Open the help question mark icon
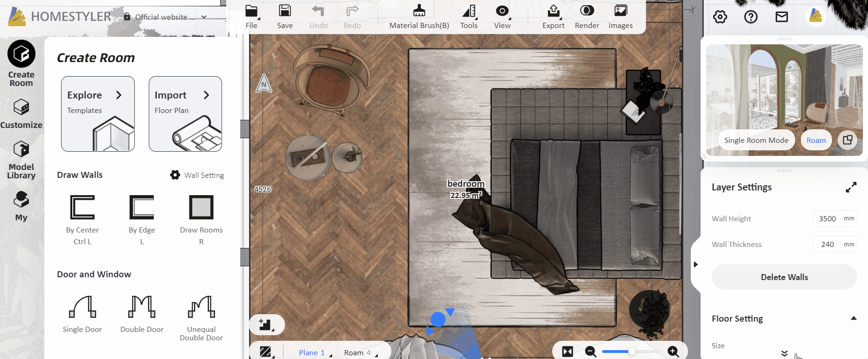Image resolution: width=868 pixels, height=359 pixels. (x=751, y=17)
